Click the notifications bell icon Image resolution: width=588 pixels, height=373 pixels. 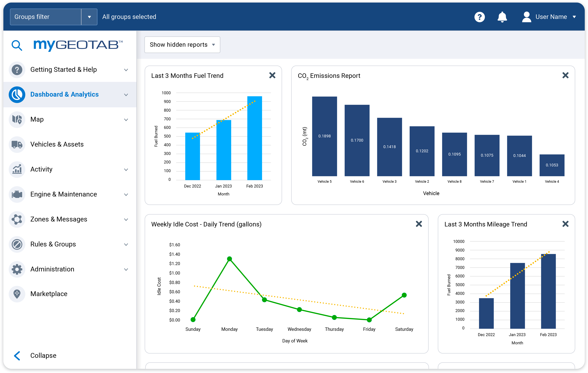pos(502,17)
